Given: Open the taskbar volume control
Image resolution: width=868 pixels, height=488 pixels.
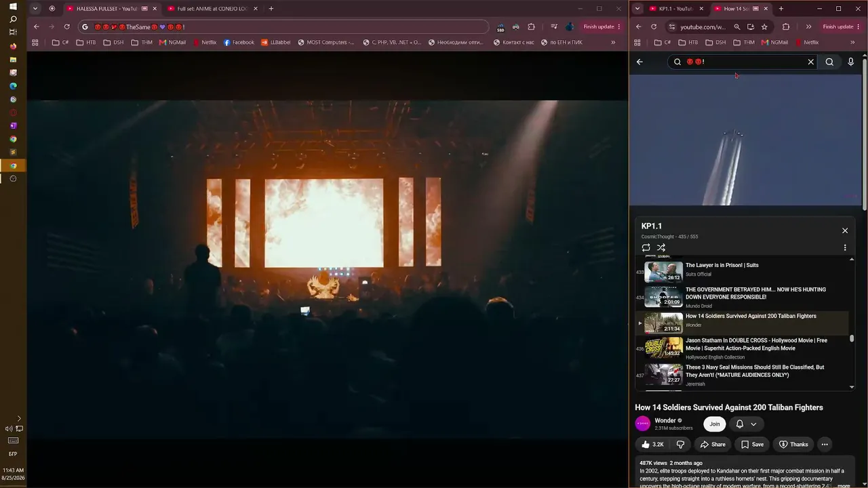Looking at the screenshot, I should (x=9, y=428).
